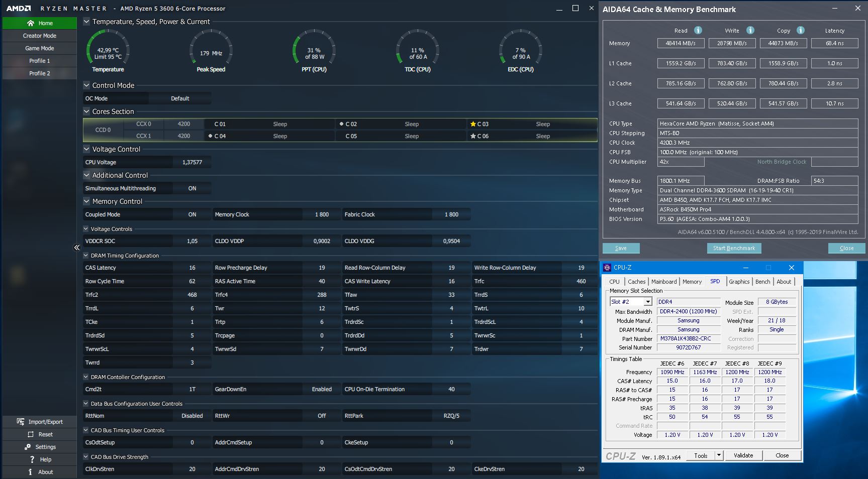Click the CPU-Z title bar app icon

pyautogui.click(x=607, y=268)
